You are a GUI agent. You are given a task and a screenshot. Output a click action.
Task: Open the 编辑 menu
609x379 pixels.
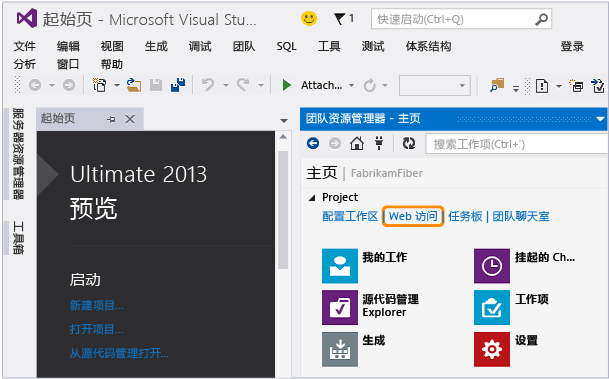tap(68, 46)
